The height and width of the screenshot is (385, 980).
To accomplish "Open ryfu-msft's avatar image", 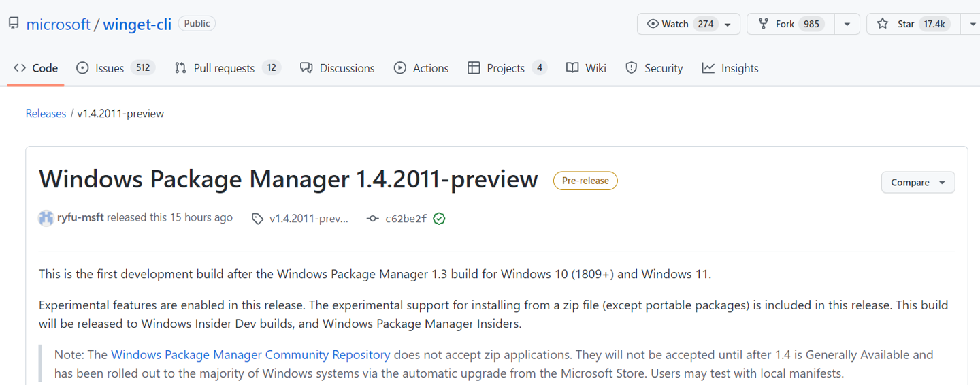I will (x=46, y=218).
